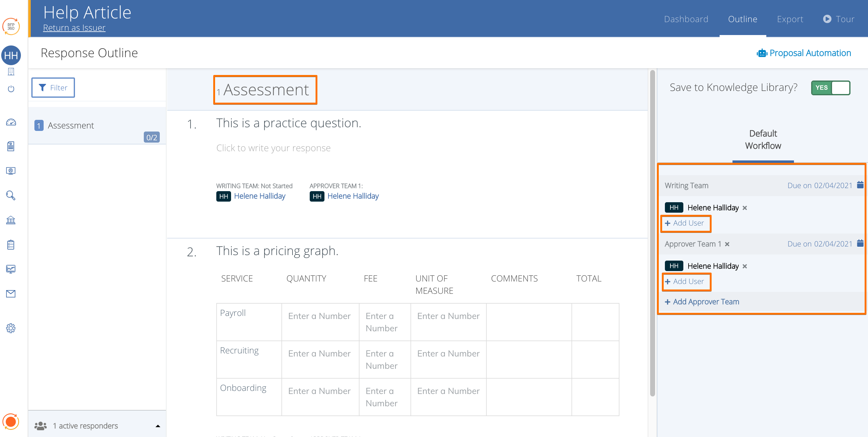Click Add Approver Team link

[702, 302]
